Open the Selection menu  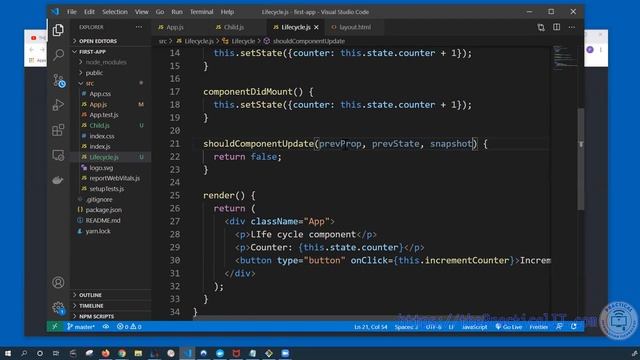(x=115, y=12)
